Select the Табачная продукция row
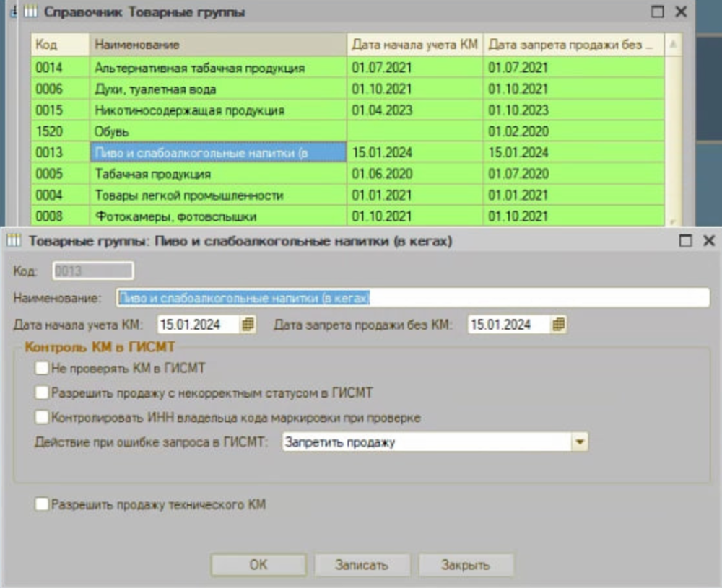The height and width of the screenshot is (588, 722). point(217,174)
